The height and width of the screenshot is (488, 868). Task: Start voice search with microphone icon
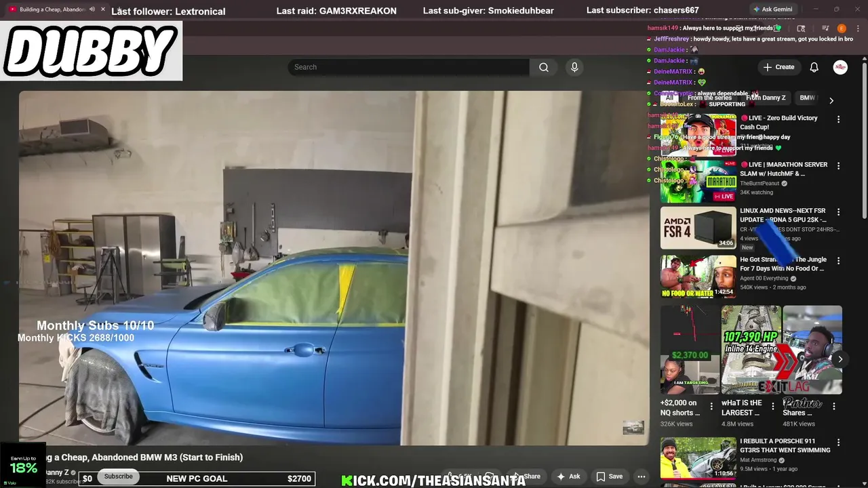pos(574,67)
